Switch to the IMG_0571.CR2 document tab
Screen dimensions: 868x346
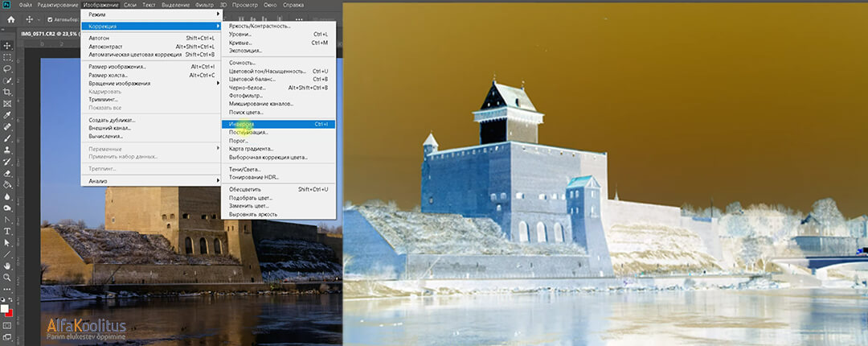point(50,33)
